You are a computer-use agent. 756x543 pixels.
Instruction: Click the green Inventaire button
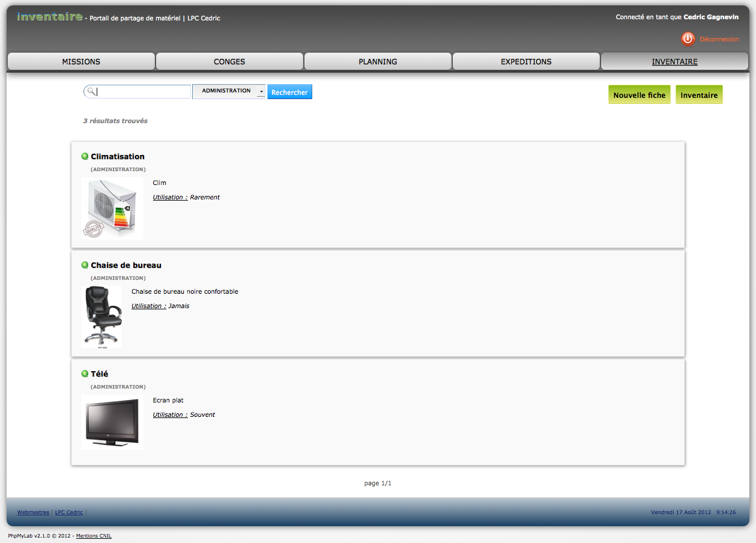[x=699, y=95]
